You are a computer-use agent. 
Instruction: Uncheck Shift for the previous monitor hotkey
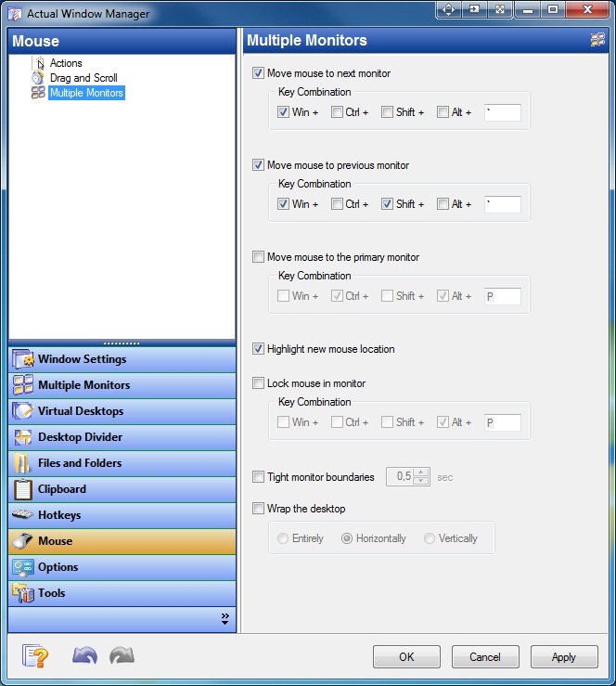[387, 204]
